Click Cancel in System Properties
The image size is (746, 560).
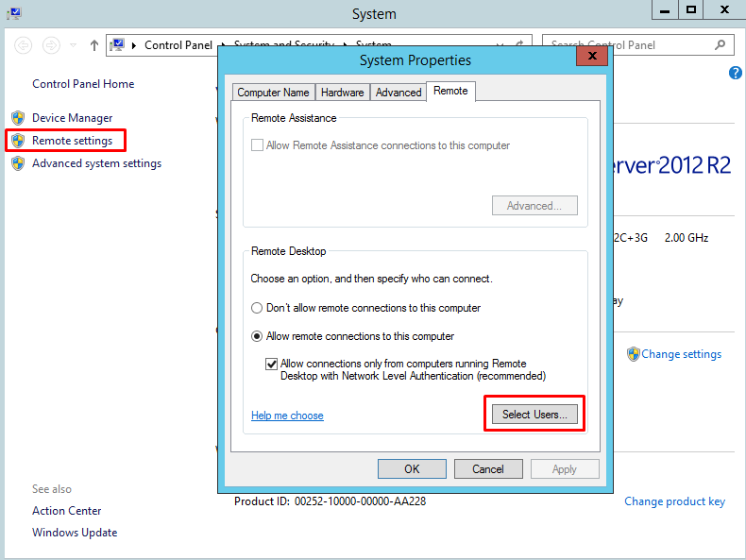pyautogui.click(x=488, y=469)
